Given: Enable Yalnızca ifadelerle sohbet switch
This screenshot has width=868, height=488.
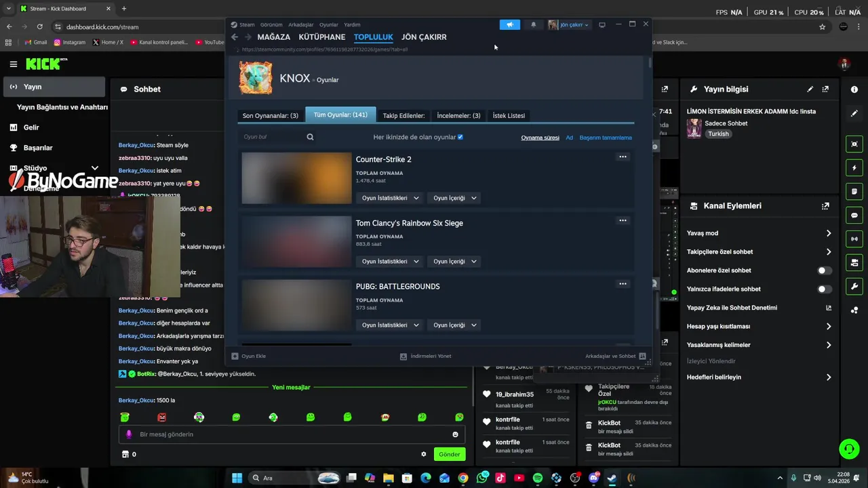Looking at the screenshot, I should coord(824,289).
